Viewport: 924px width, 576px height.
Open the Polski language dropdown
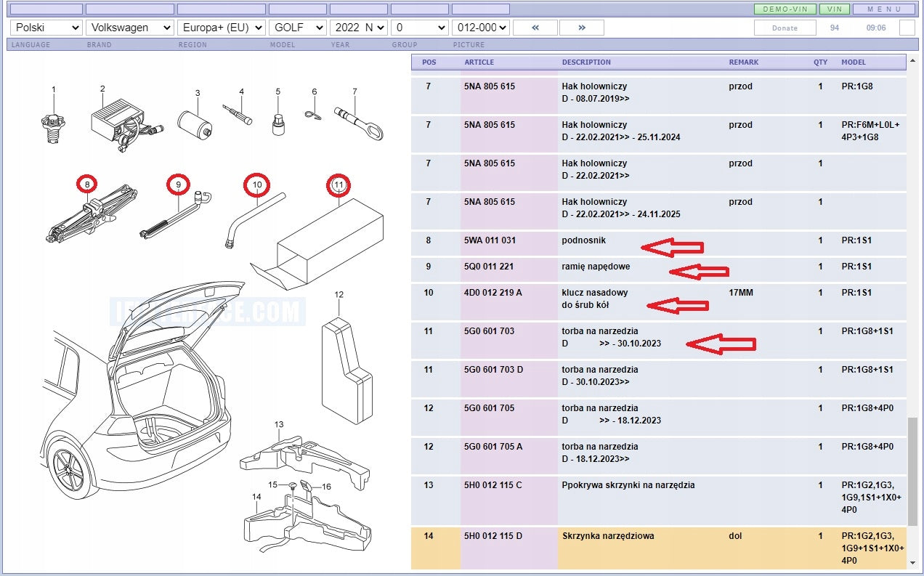(x=46, y=28)
